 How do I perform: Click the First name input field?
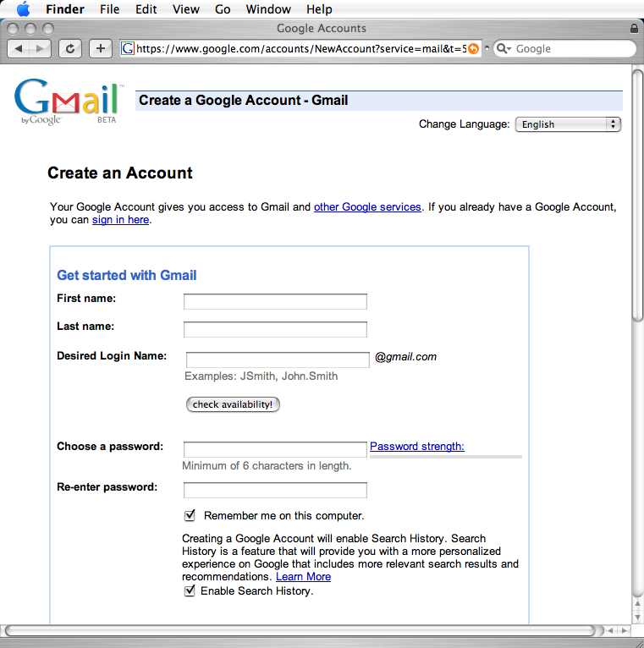tap(275, 301)
